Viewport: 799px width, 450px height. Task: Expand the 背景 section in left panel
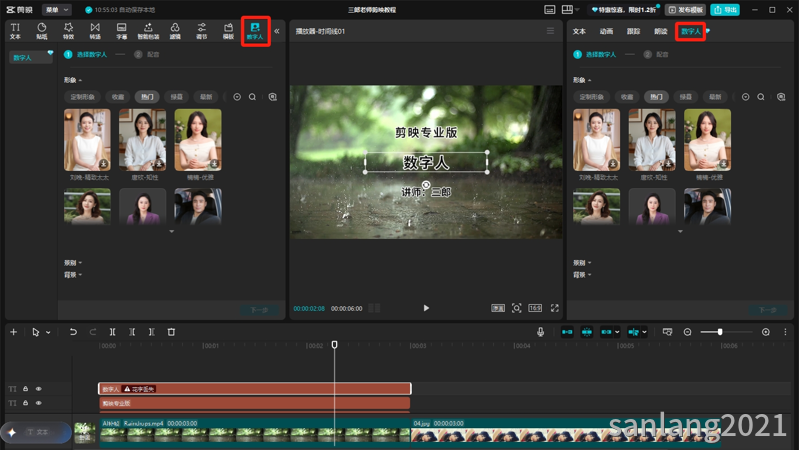pos(73,275)
